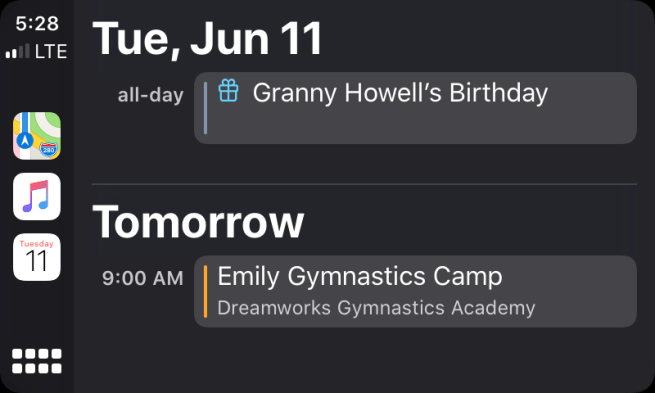Tap the Tomorrow section header

click(198, 222)
